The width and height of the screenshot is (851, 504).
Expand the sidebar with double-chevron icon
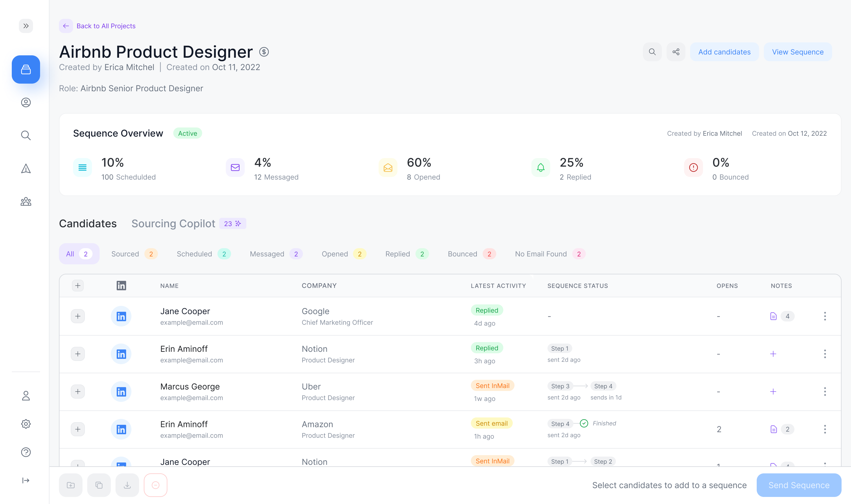point(26,26)
